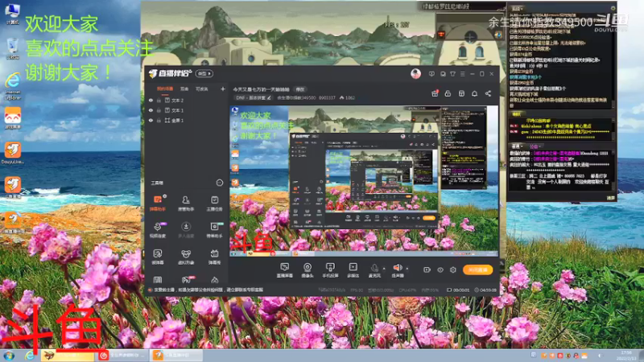Open the notification bell icon
Screen dimensions: 644x362
(x=474, y=93)
